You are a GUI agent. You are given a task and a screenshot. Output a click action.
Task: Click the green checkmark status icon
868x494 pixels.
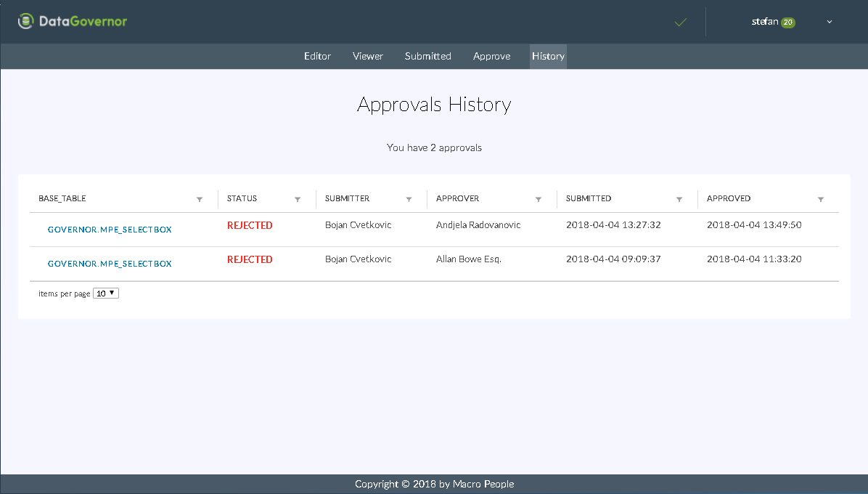(x=680, y=23)
